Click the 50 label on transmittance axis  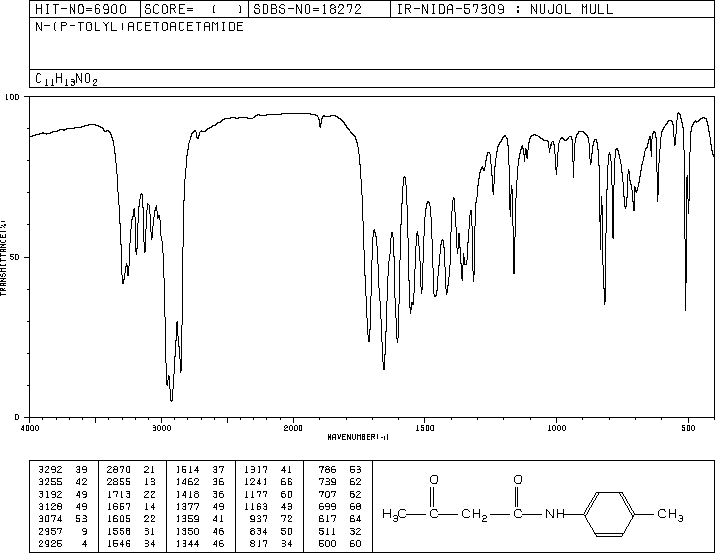point(15,257)
